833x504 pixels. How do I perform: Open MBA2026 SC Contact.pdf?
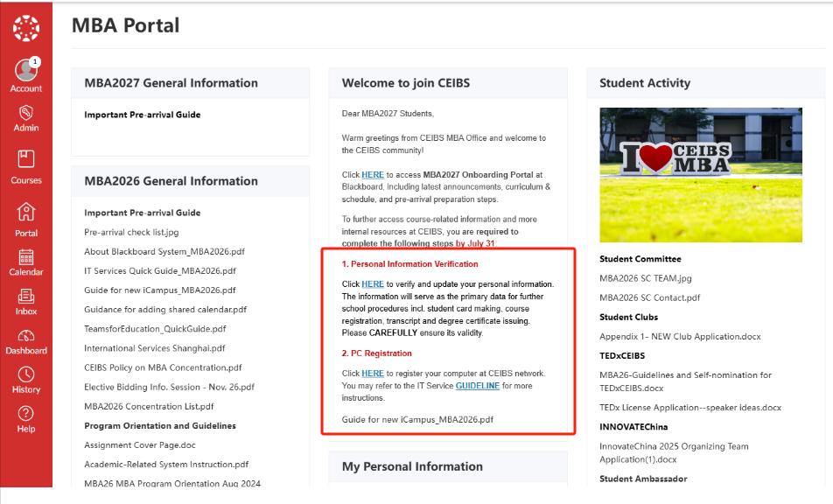point(650,297)
